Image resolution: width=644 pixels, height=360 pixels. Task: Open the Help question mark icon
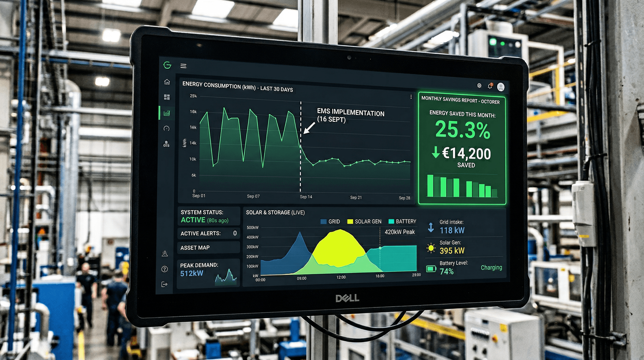click(165, 269)
